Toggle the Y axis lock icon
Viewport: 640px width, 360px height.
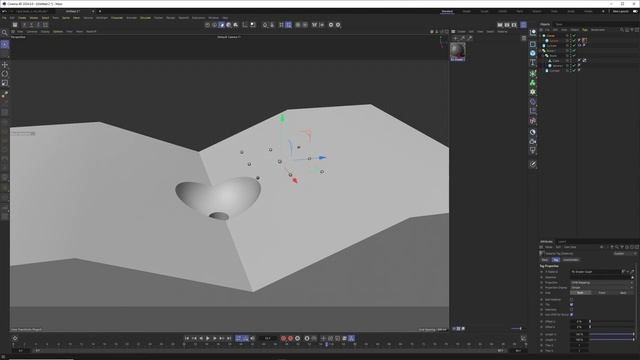(x=31, y=25)
